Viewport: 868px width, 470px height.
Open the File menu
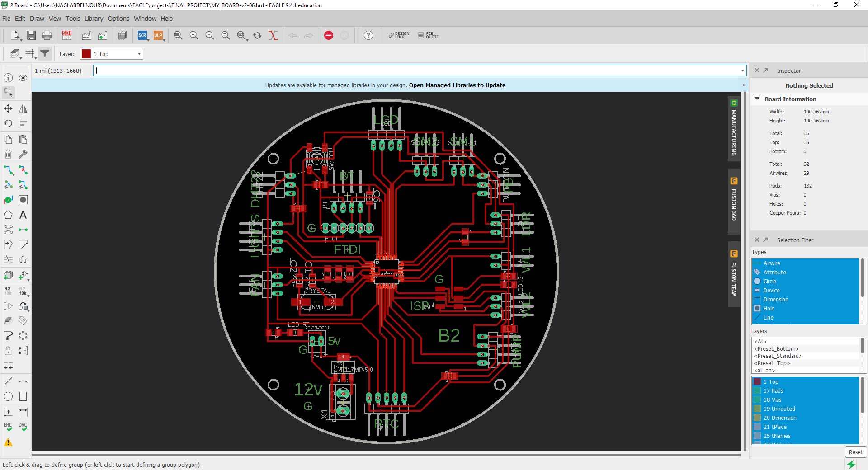click(x=6, y=19)
